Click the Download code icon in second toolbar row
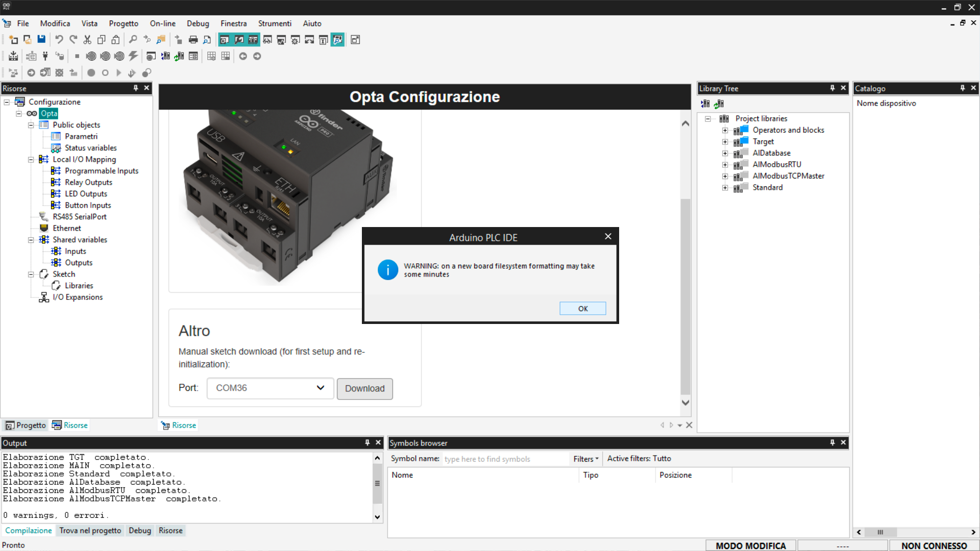 coord(60,56)
